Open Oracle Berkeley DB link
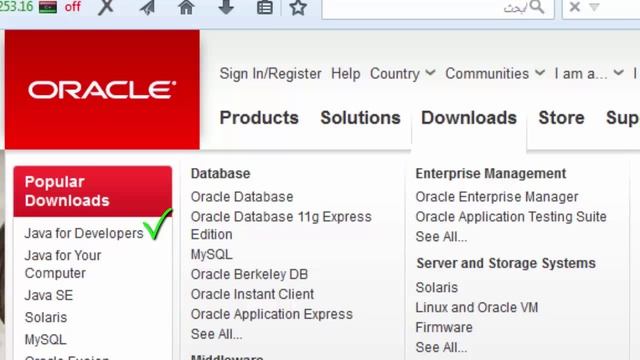This screenshot has width=640, height=360. click(x=249, y=274)
